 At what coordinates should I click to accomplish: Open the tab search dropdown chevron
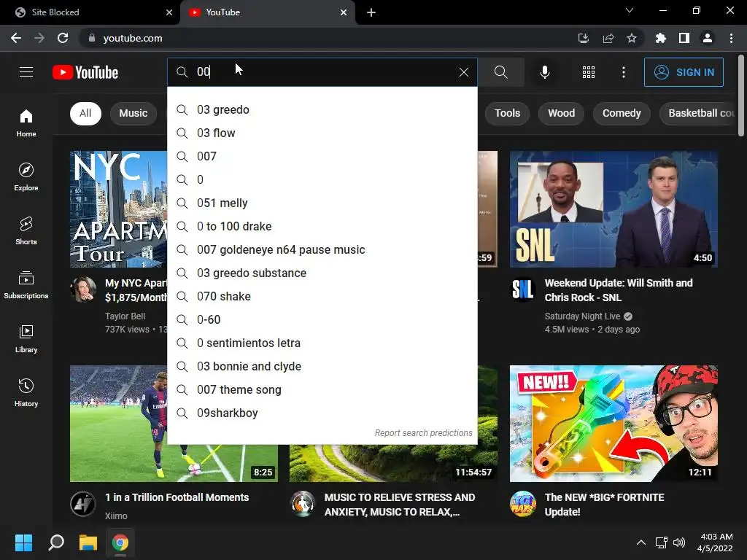(x=630, y=10)
